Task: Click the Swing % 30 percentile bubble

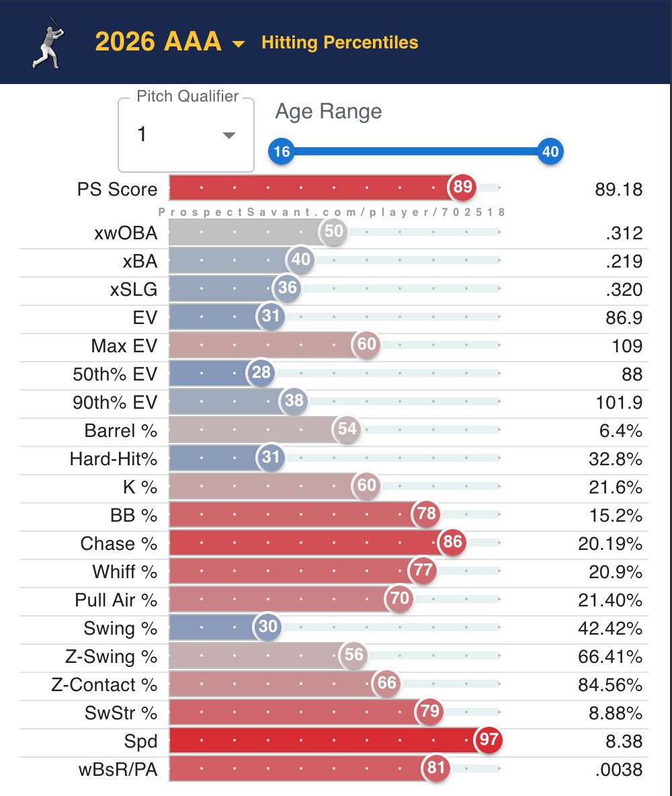Action: pos(268,627)
